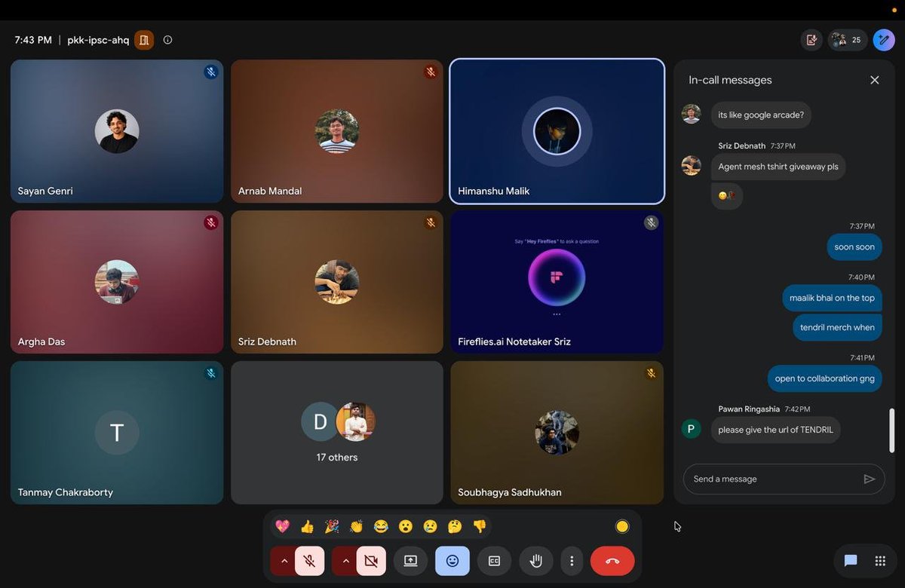
Task: Hide the emoji reactions bar
Action: click(x=452, y=561)
